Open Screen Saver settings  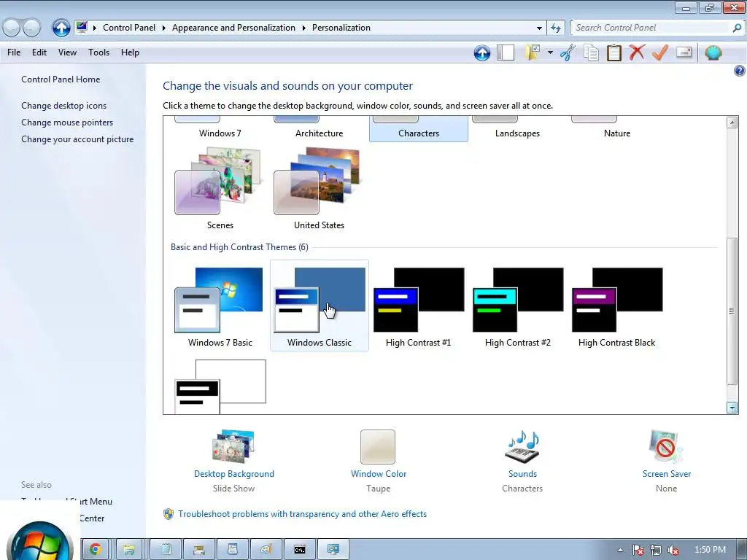(x=667, y=461)
